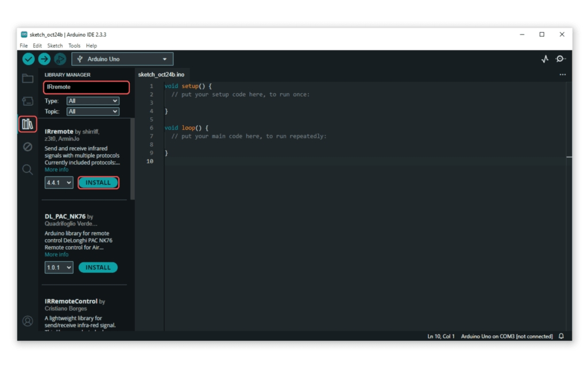588x368 pixels.
Task: Open More info for IRremote
Action: click(x=57, y=170)
